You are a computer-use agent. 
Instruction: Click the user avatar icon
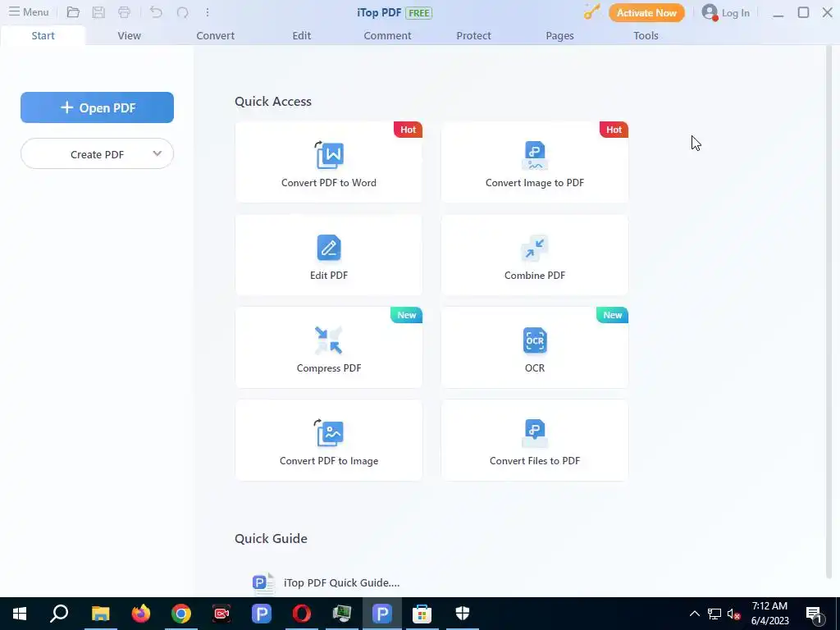click(710, 12)
